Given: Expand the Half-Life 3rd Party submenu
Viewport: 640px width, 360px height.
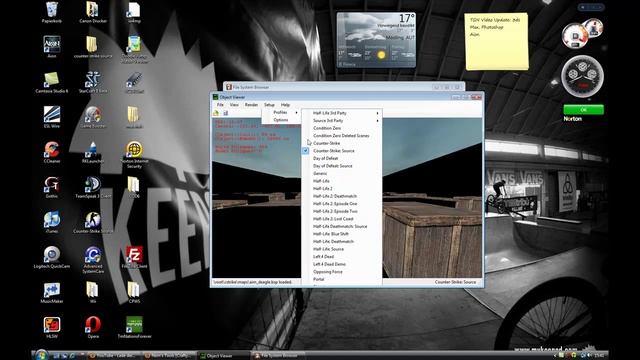Looking at the screenshot, I should click(x=342, y=113).
